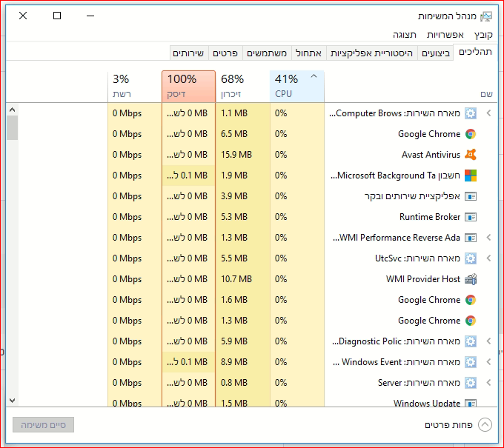This screenshot has height=448, width=504.
Task: Sort by the רשת 3% column header
Action: 135,86
